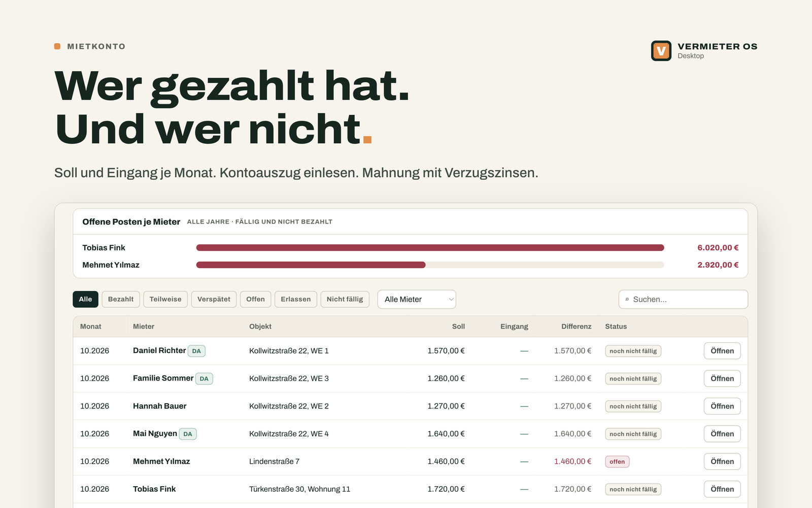Viewport: 812px width, 508px height.
Task: Click Tobias Fink in the open-items summary
Action: pyautogui.click(x=104, y=248)
